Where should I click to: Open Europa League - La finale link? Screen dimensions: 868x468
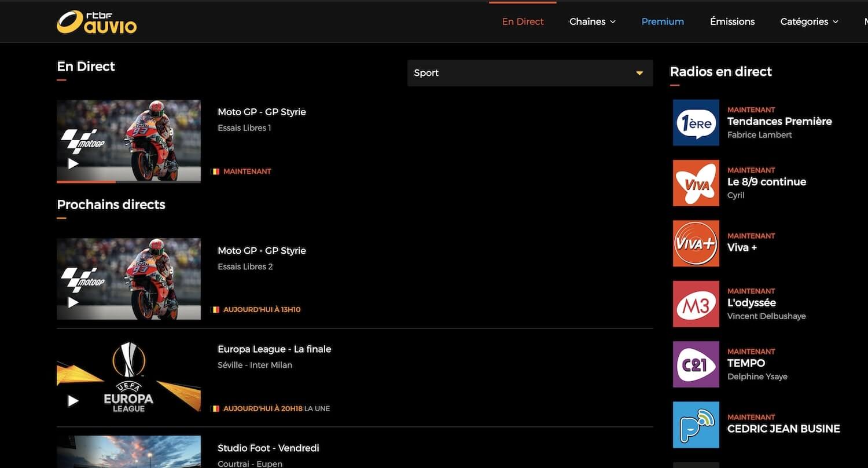[274, 349]
